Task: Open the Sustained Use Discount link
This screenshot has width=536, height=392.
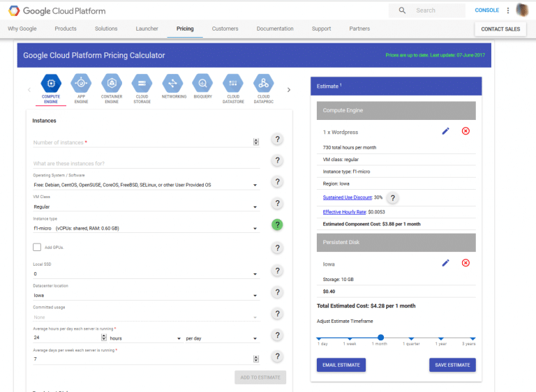Action: [x=348, y=197]
